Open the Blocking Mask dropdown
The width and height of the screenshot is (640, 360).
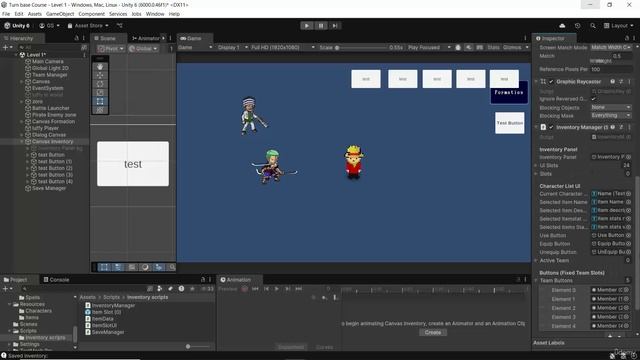611,116
